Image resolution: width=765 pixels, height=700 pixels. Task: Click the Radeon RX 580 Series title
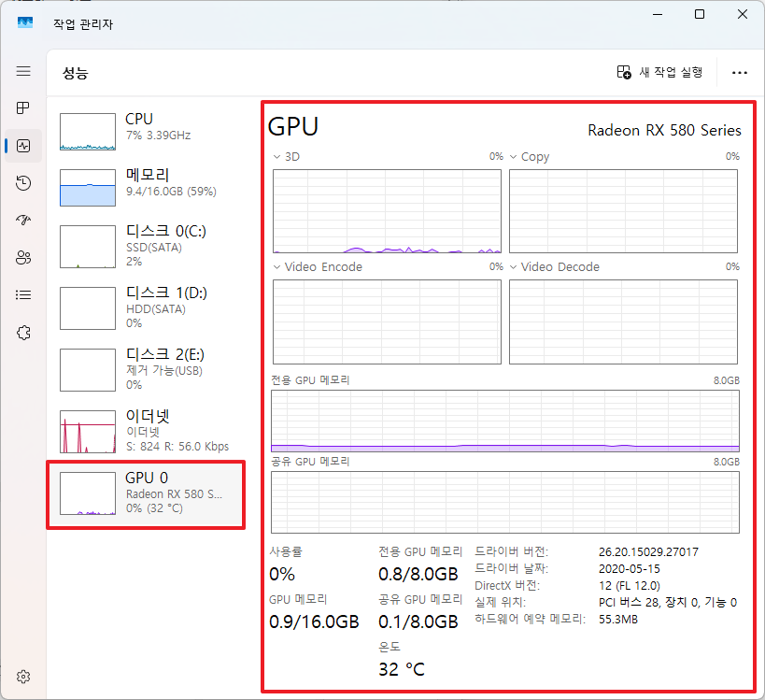pos(664,130)
